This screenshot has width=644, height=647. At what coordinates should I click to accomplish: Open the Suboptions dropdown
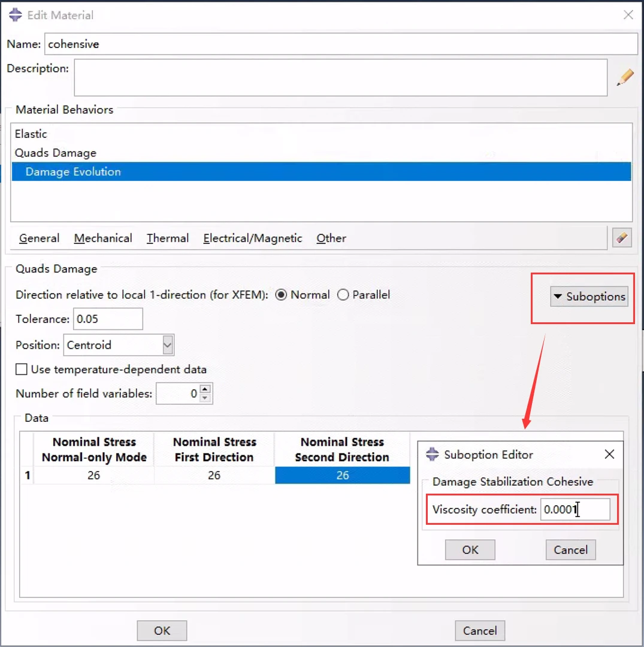click(x=589, y=297)
